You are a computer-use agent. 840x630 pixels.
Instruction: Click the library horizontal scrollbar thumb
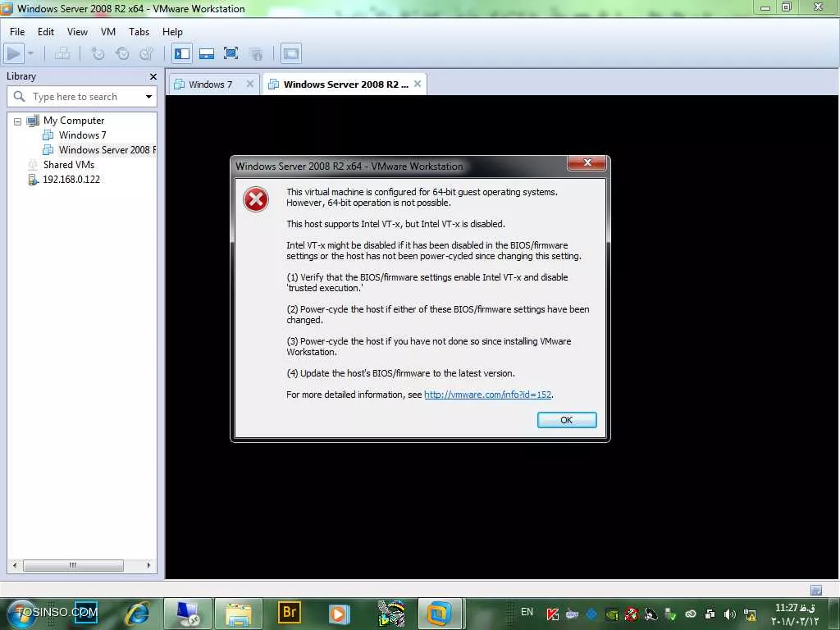coord(73,565)
